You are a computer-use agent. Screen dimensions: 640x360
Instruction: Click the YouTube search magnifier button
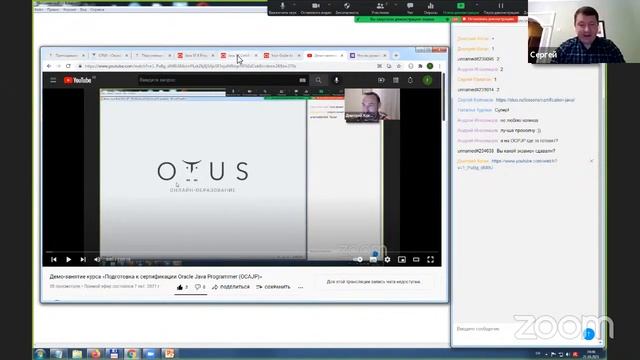[318, 80]
